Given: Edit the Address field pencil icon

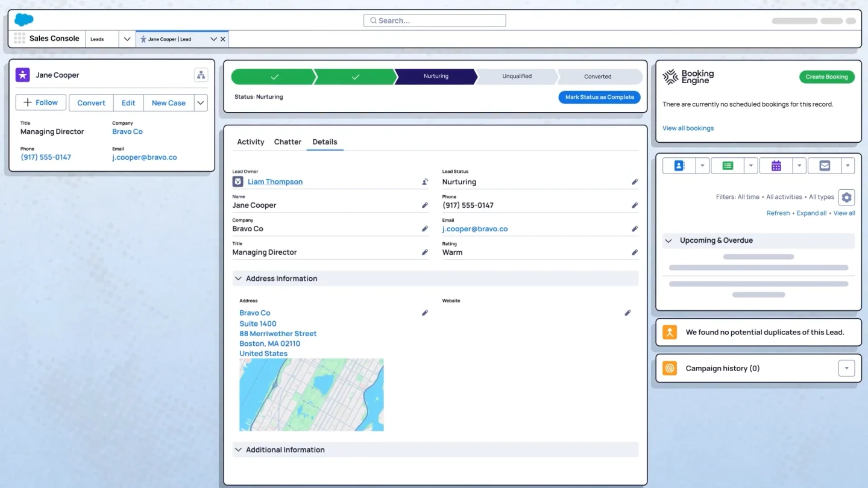Looking at the screenshot, I should pos(425,313).
